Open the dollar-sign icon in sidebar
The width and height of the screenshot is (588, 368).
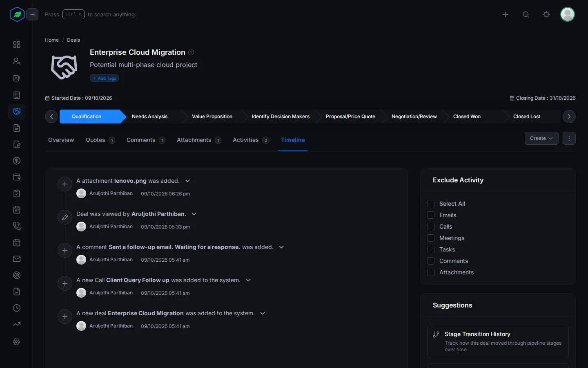coord(17,161)
